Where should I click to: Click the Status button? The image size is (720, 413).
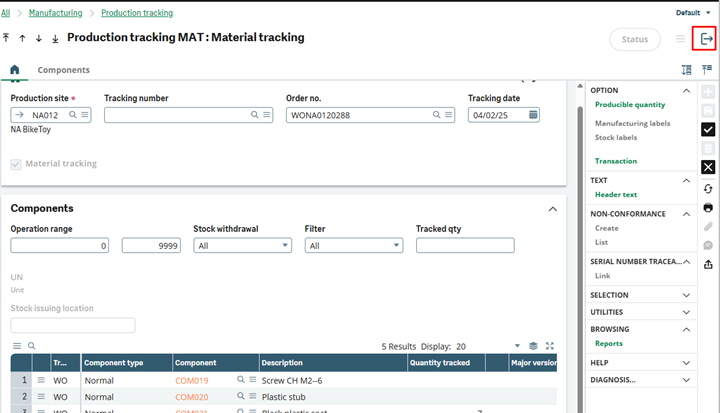coord(634,39)
